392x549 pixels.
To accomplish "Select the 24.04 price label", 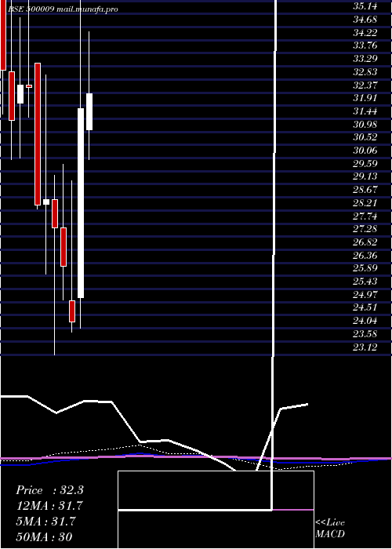I will (x=365, y=321).
